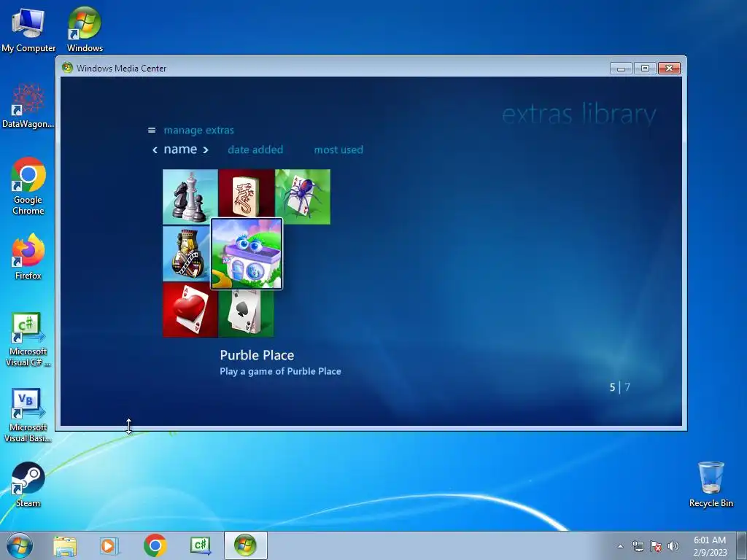This screenshot has height=560, width=747.
Task: Open the Windows desktop shortcut
Action: tap(85, 29)
